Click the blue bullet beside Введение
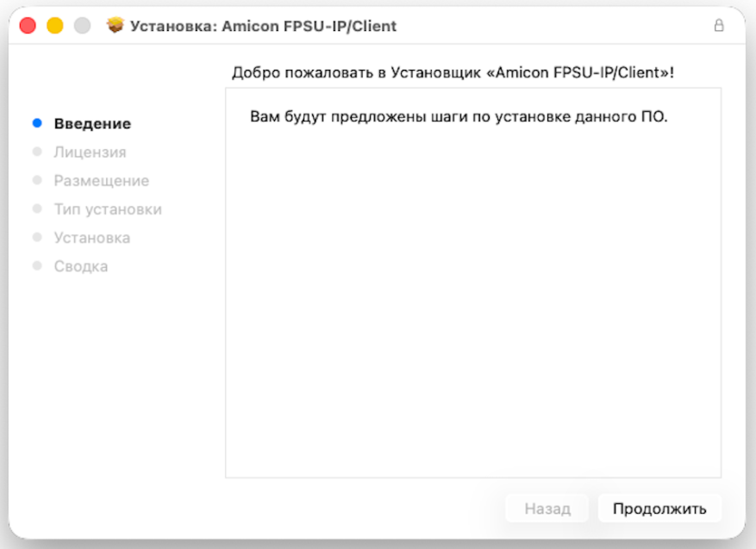The width and height of the screenshot is (756, 549). pyautogui.click(x=37, y=123)
